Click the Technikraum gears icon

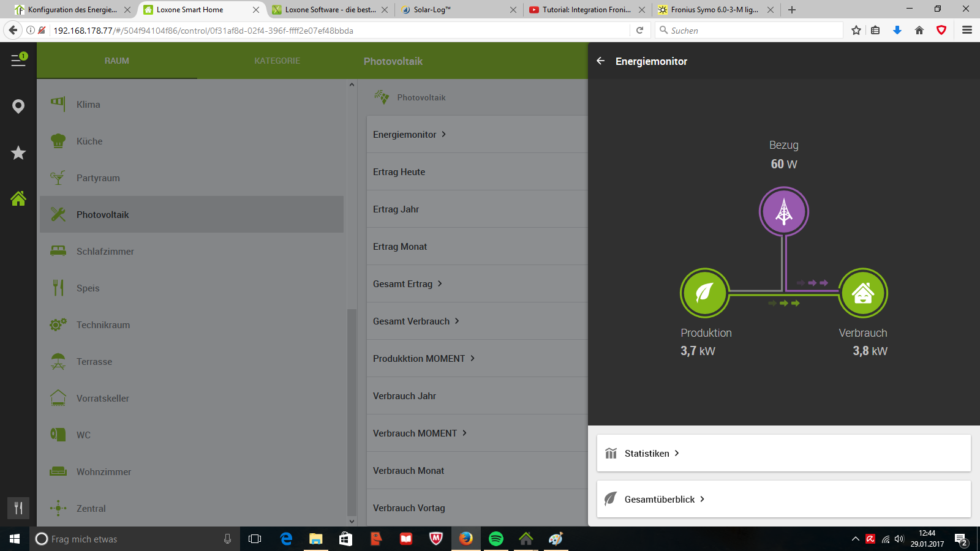pyautogui.click(x=58, y=324)
